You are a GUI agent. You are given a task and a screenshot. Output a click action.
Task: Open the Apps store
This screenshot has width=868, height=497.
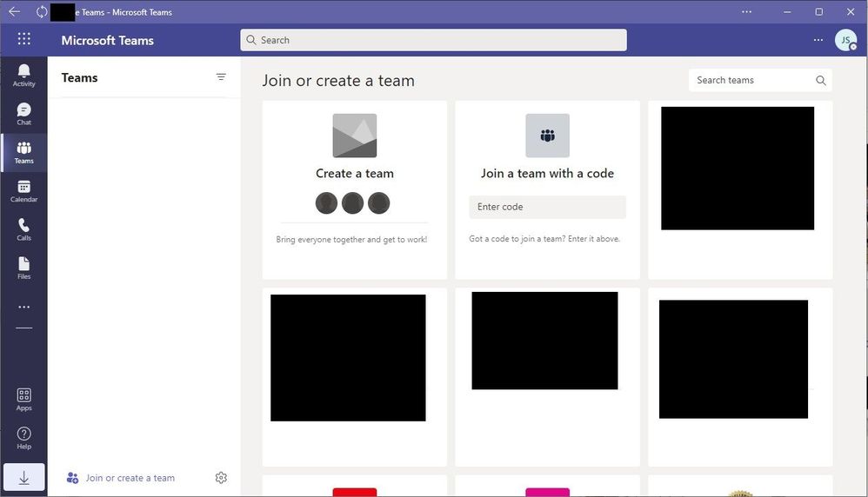pos(23,400)
